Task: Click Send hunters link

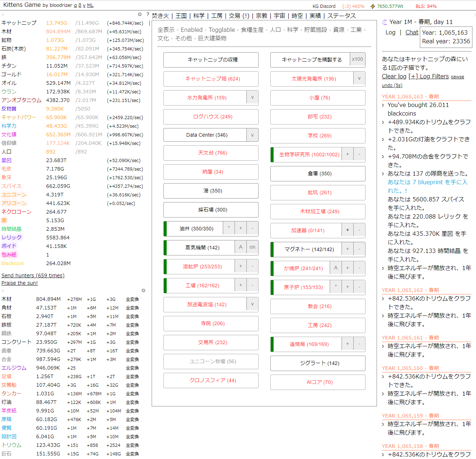Action: tap(33, 275)
